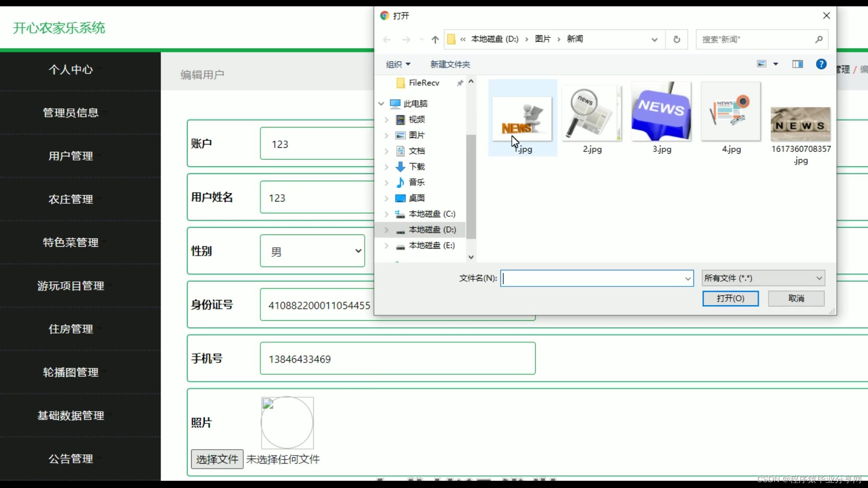Click the refresh icon beside address bar
This screenshot has height=488, width=868.
(677, 40)
